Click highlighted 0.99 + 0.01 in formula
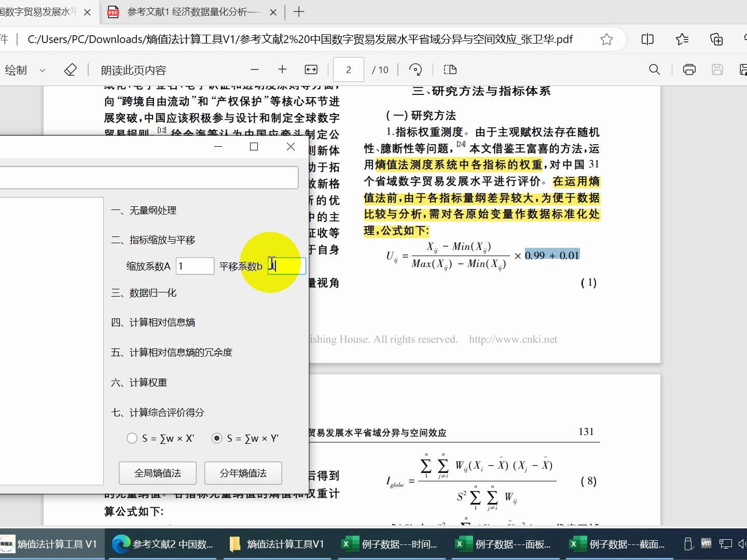Viewport: 747px width, 560px height. click(552, 255)
